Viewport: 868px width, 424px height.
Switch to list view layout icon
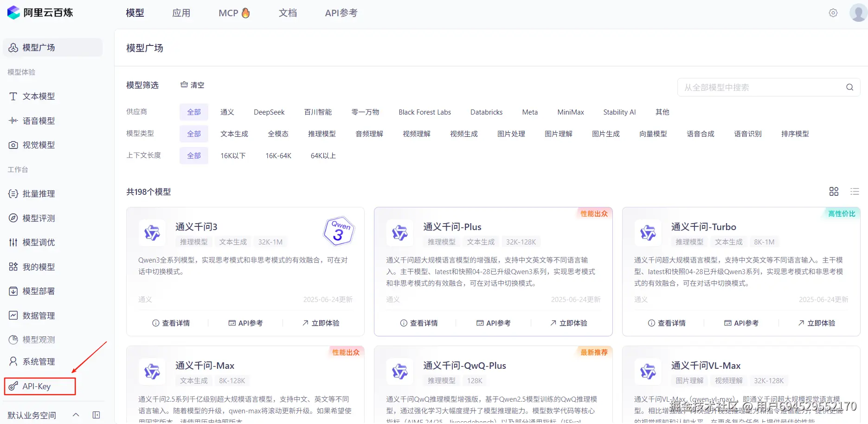coord(855,192)
